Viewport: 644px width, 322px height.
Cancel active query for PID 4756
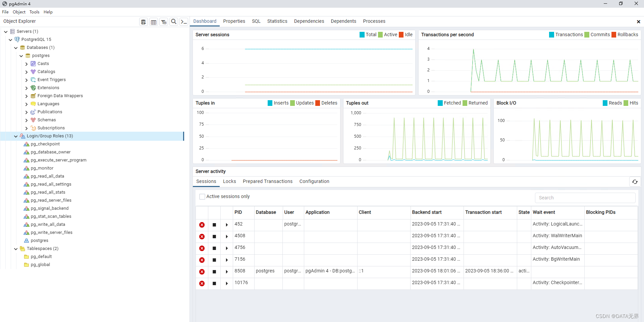click(214, 248)
